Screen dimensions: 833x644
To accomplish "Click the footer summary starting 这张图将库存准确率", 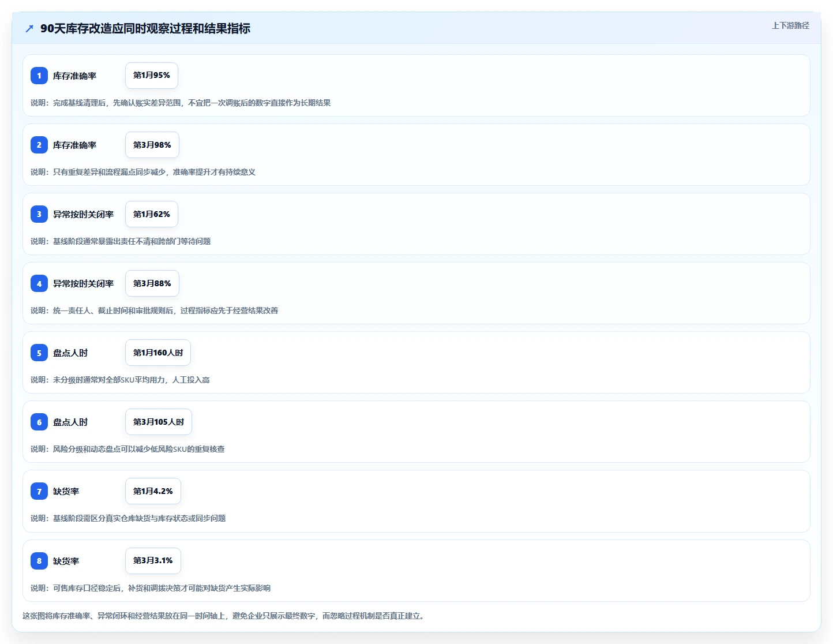I will click(225, 616).
